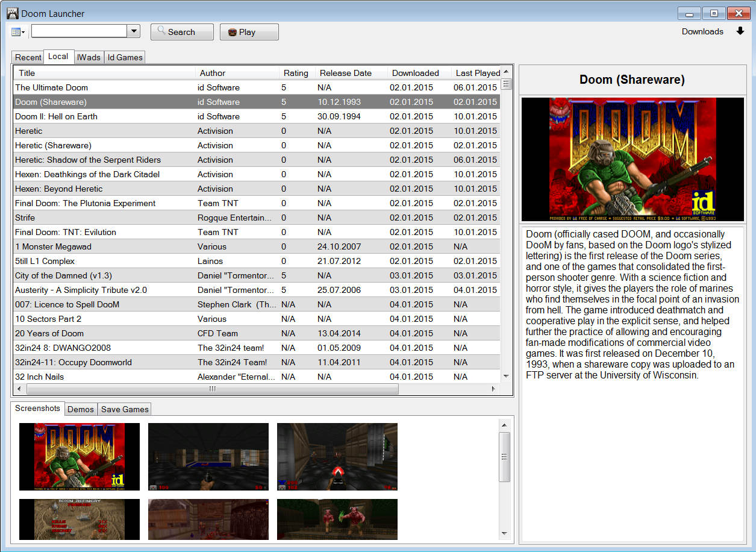756x552 pixels.
Task: Open the Downloads label
Action: [x=702, y=31]
